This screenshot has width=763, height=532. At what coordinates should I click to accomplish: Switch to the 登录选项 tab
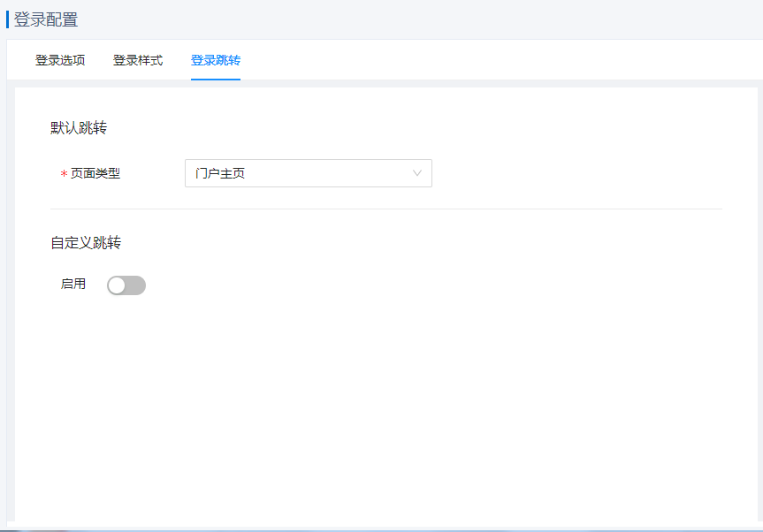(60, 61)
